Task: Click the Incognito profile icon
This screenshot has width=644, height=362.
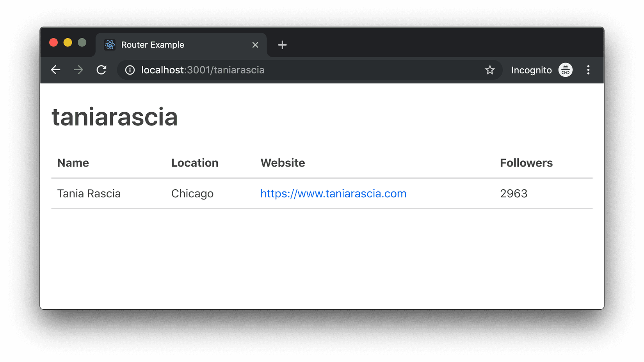Action: point(565,70)
